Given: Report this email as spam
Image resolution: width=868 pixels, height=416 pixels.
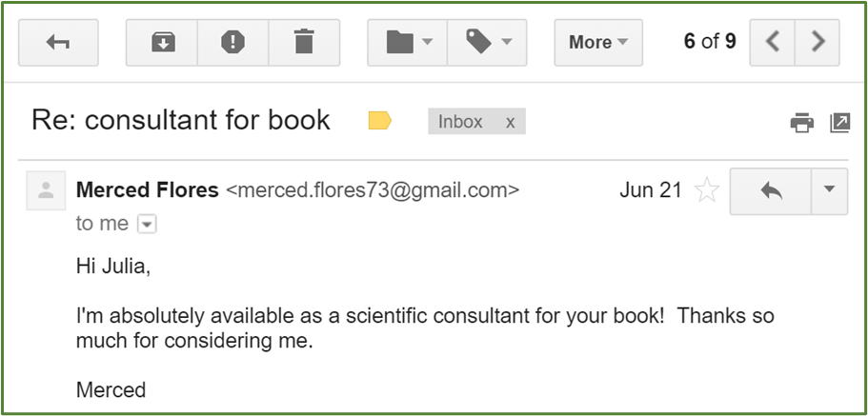Looking at the screenshot, I should point(232,42).
